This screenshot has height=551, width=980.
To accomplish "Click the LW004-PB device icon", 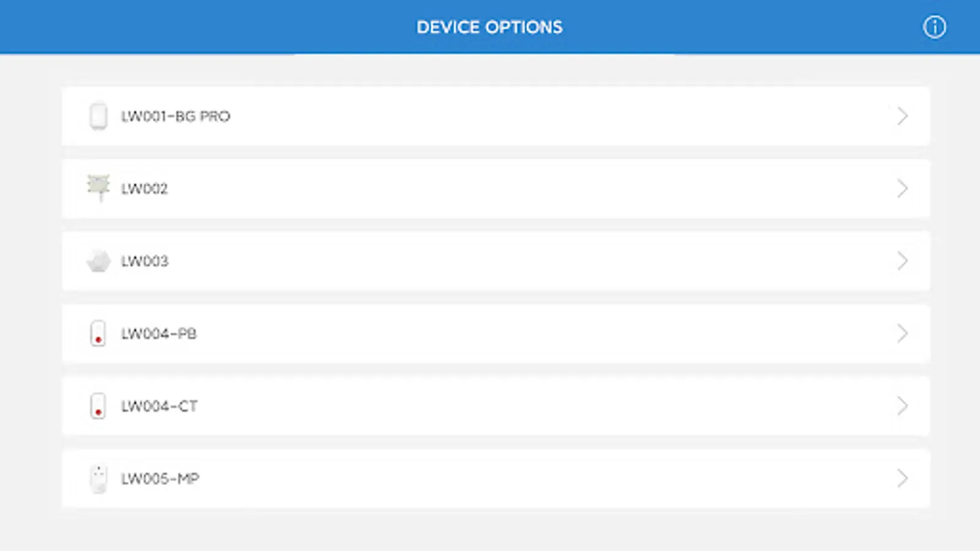I will [x=98, y=334].
